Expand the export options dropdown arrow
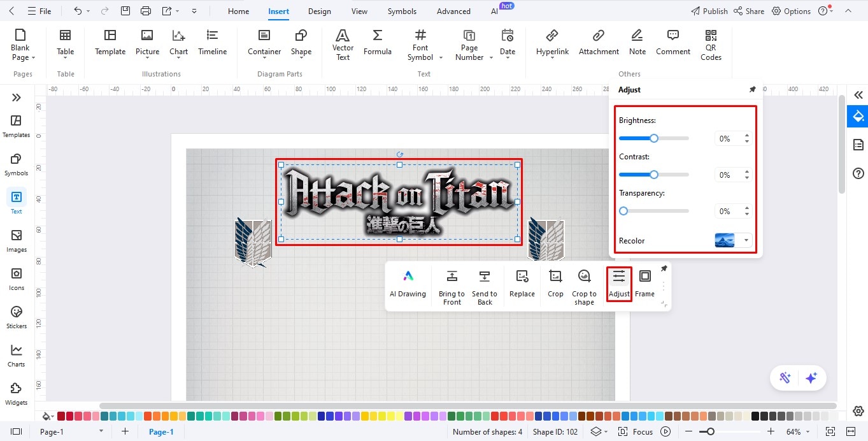Viewport: 868px width, 441px height. point(177,11)
